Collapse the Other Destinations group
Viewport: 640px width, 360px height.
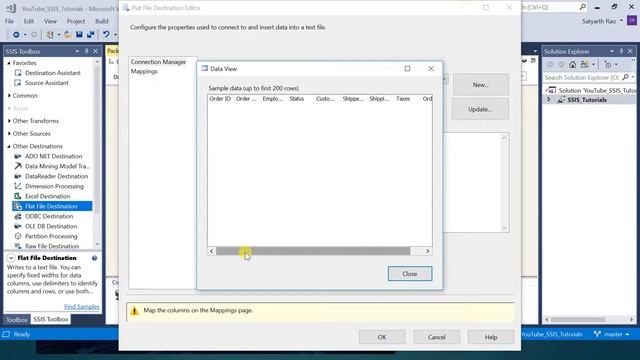tap(9, 147)
